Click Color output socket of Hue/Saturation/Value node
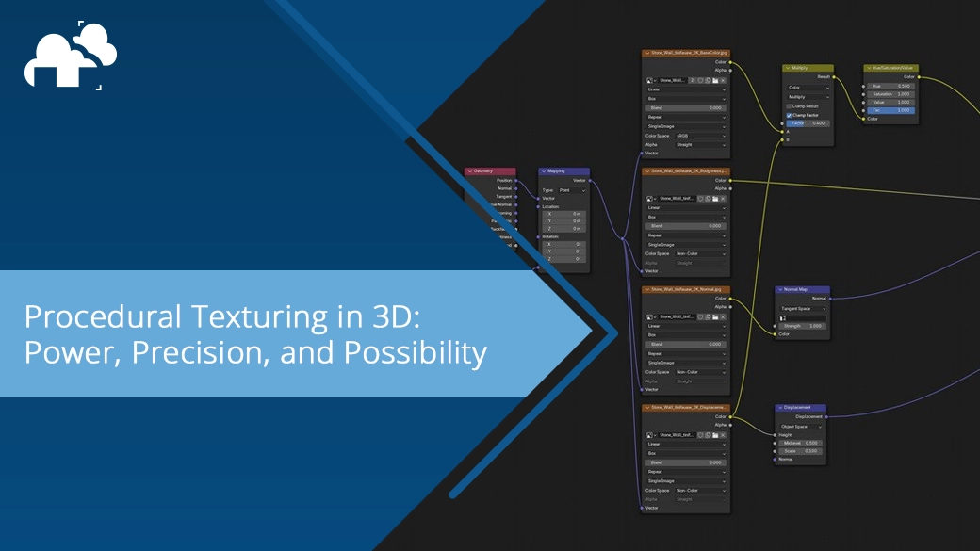Viewport: 980px width, 551px height. click(x=919, y=77)
